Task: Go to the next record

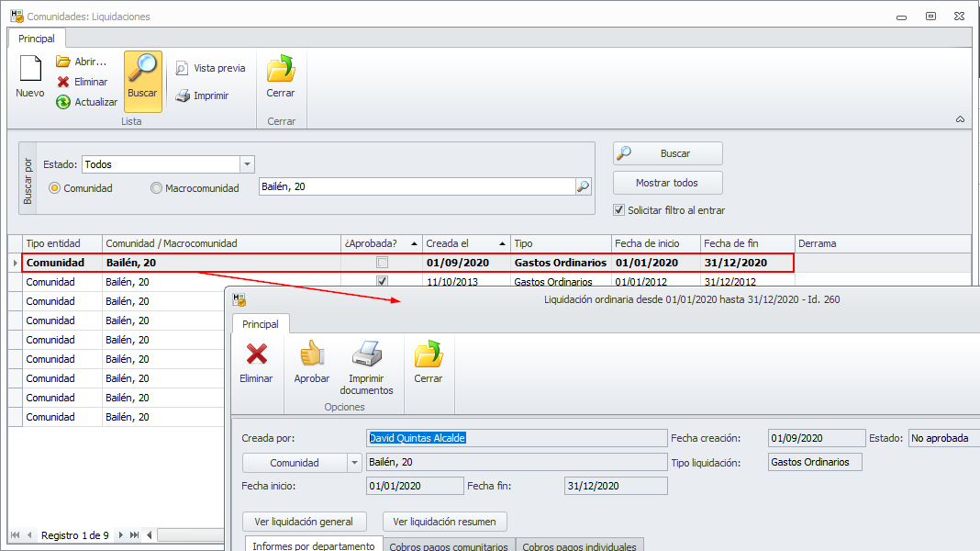Action: (120, 535)
